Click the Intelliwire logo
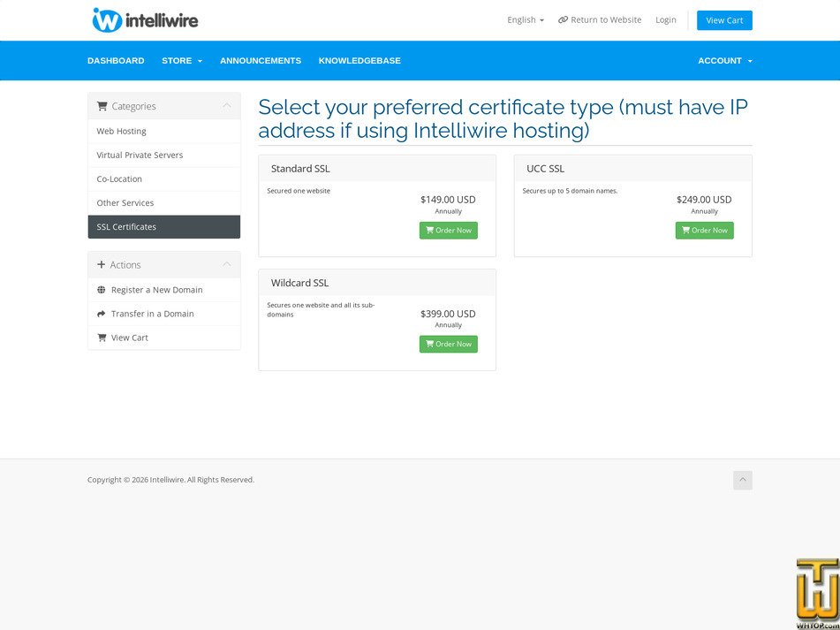Viewport: 840px width, 630px height. (x=145, y=20)
